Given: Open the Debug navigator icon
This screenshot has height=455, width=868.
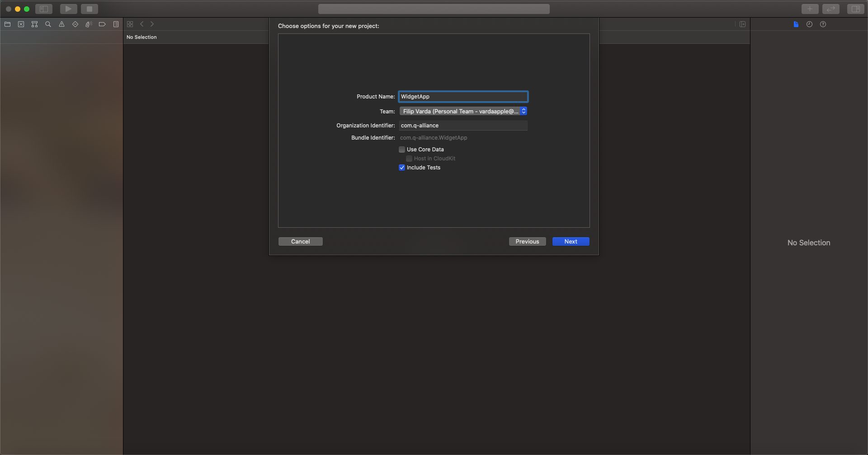Looking at the screenshot, I should 89,24.
